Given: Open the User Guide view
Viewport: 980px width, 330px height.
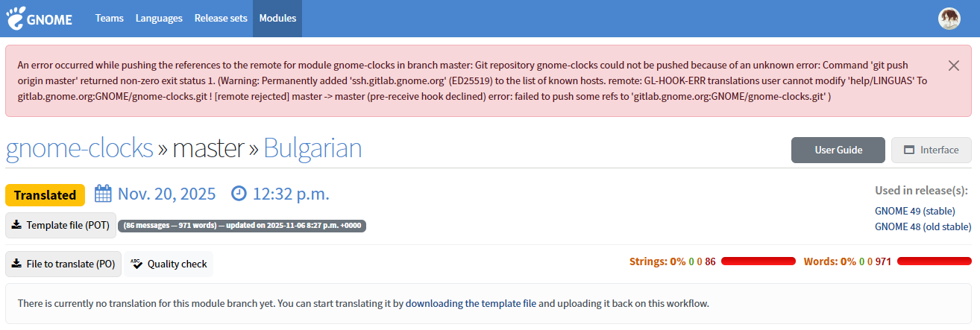Looking at the screenshot, I should 838,150.
